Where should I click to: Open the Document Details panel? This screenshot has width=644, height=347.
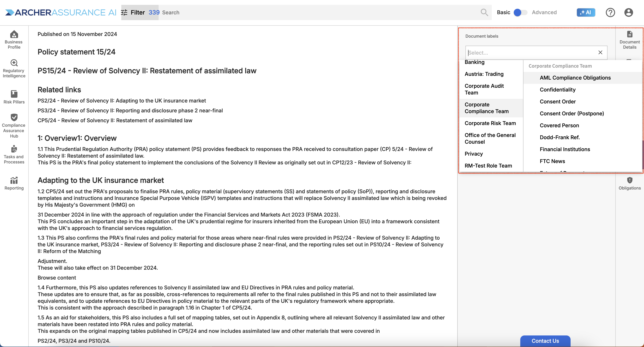[x=629, y=40]
